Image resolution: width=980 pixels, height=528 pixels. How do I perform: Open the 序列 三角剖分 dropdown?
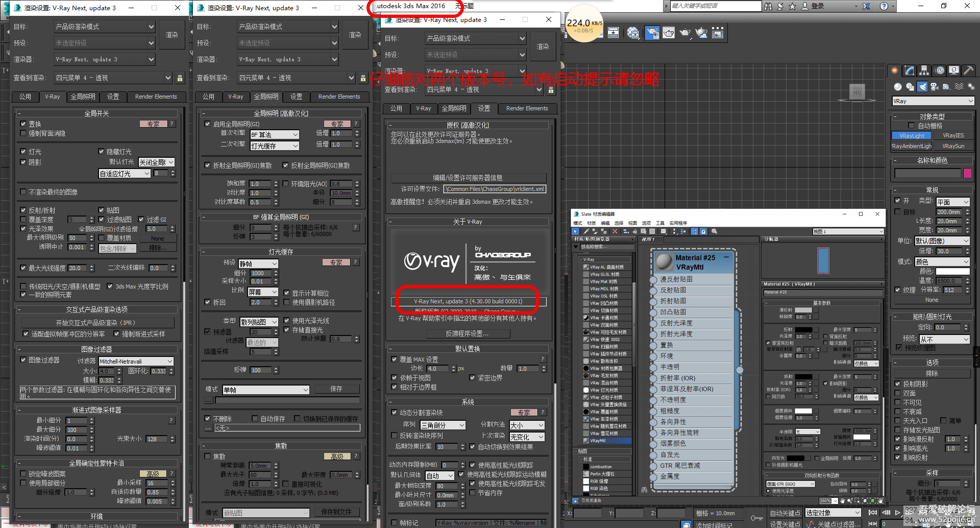point(443,425)
